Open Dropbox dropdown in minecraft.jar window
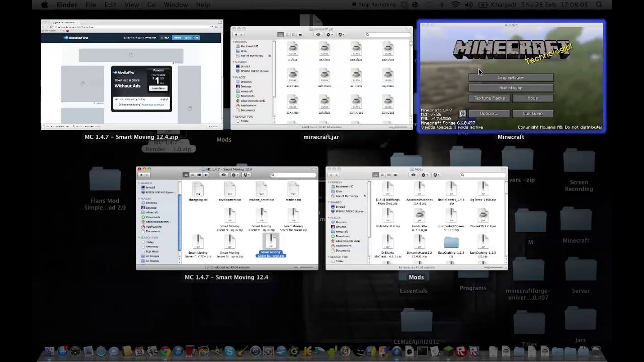Image resolution: width=644 pixels, height=362 pixels. [341, 35]
